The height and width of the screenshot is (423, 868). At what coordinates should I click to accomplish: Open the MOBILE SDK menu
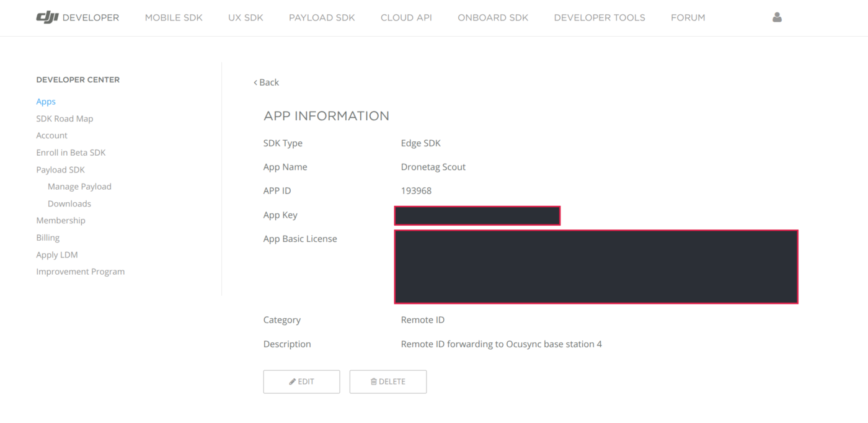tap(174, 17)
